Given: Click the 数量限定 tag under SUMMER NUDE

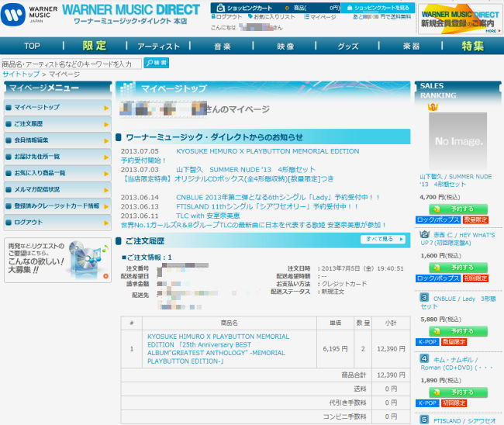Looking at the screenshot, I should click(475, 220).
